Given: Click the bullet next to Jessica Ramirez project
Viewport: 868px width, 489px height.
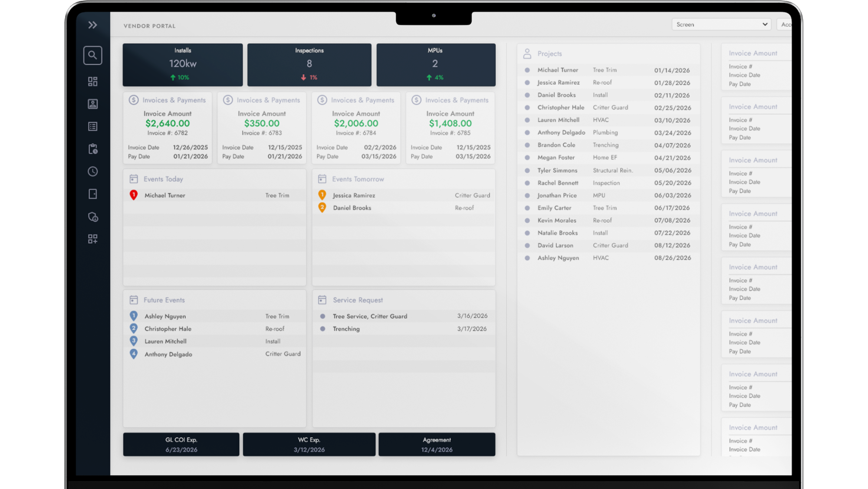Looking at the screenshot, I should pos(527,83).
